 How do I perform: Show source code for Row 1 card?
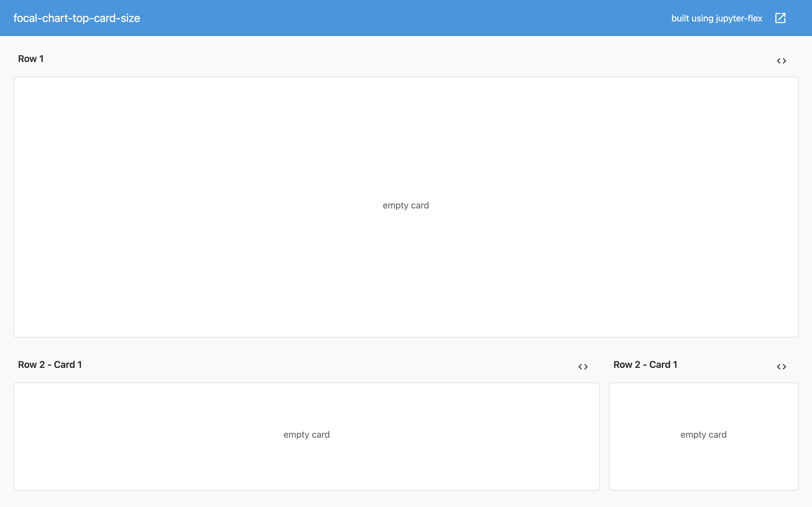(781, 61)
